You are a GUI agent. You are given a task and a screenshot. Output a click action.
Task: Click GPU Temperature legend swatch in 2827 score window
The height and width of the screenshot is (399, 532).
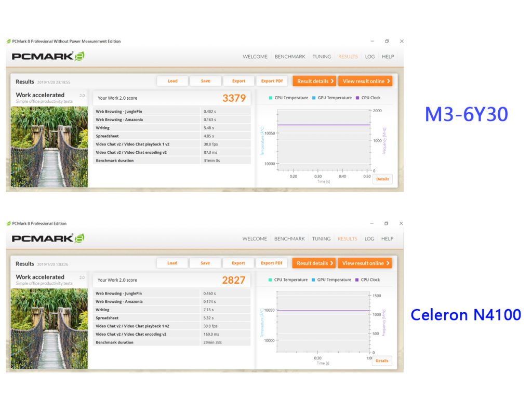[313, 280]
